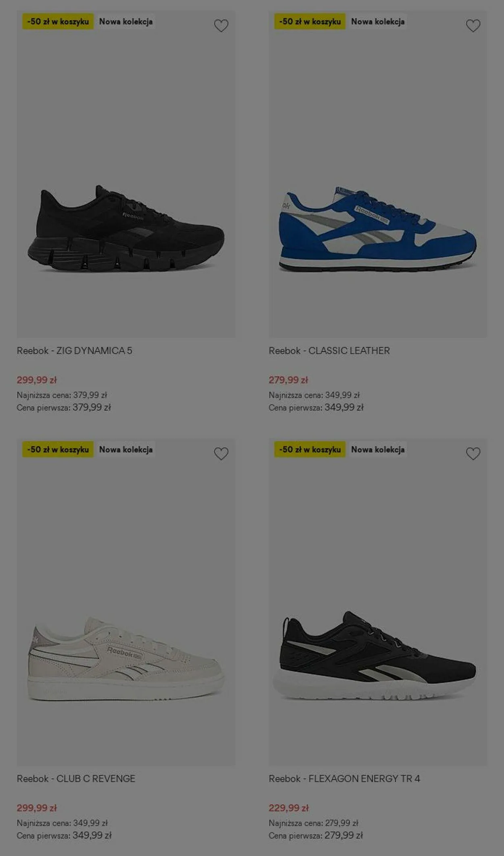Open blue CLASSIC LEATHER shoe image
This screenshot has width=504, height=856.
click(x=378, y=228)
